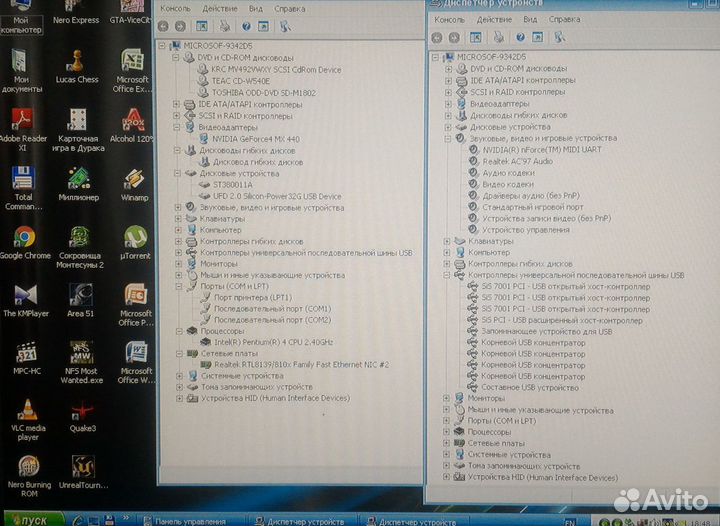The image size is (720, 526).
Task: Launch Google Chrome from desktop
Action: point(25,242)
